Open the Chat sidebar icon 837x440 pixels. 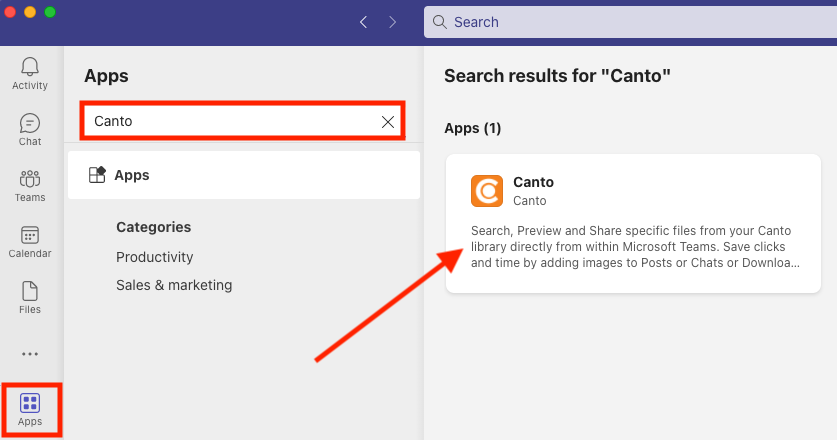pyautogui.click(x=30, y=130)
